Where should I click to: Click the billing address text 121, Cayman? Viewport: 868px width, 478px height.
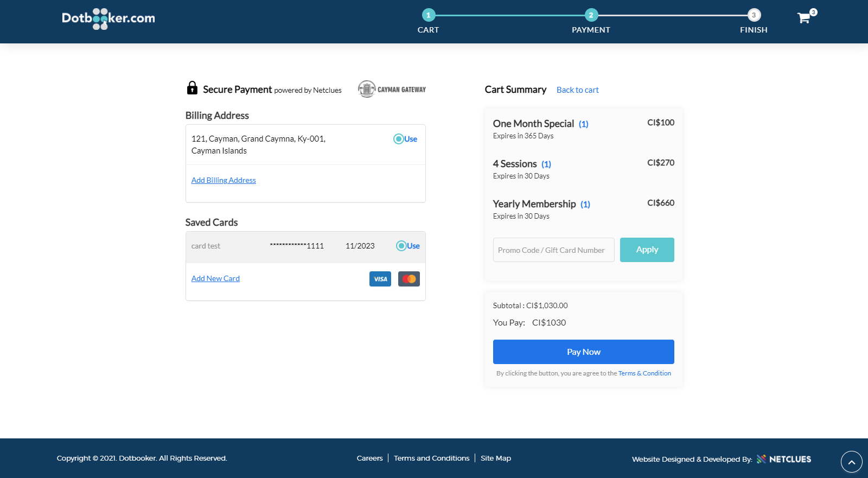[258, 145]
